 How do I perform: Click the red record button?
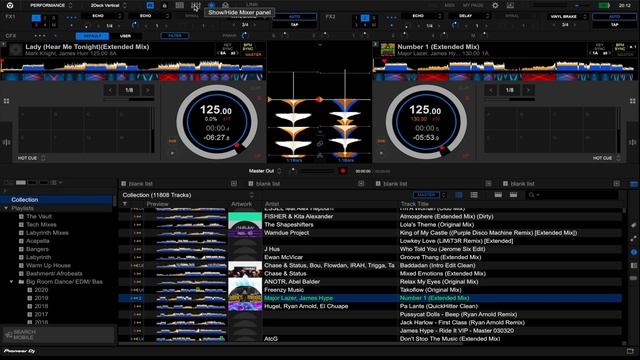point(343,171)
